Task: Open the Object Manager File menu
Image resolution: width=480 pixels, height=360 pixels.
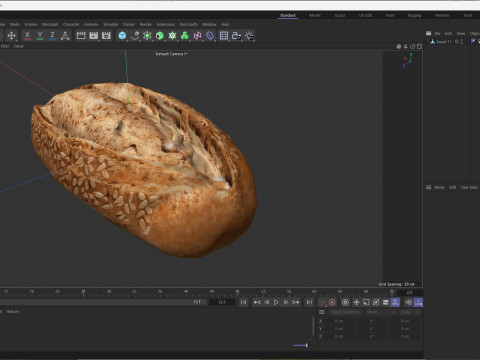Action: pos(437,33)
